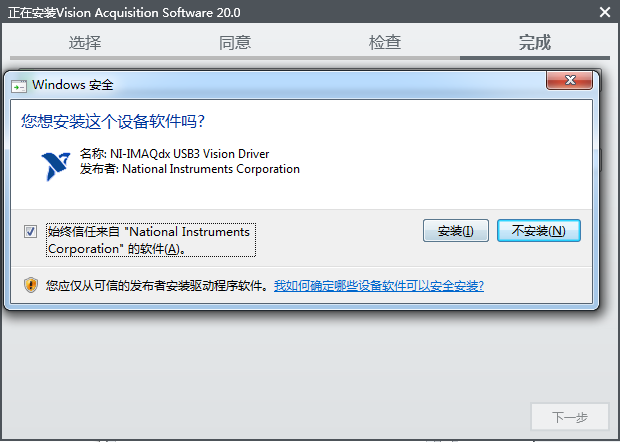Viewport: 620px width, 442px height.
Task: Click the security shield warning icon
Action: [x=31, y=285]
